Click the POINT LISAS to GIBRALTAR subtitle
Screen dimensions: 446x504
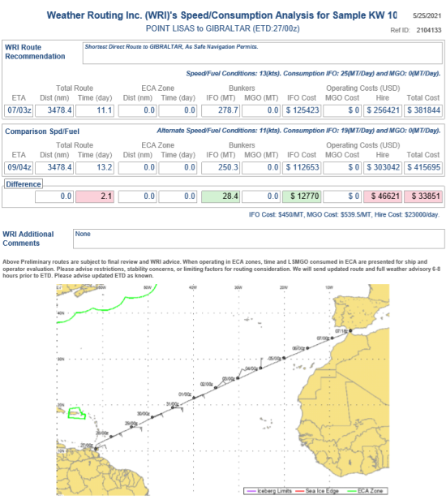pos(222,28)
